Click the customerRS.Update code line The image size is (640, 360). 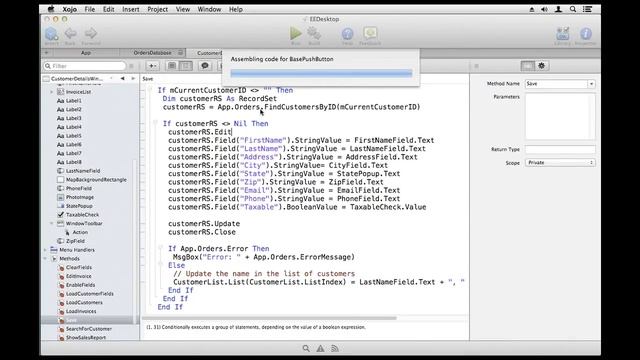(204, 224)
